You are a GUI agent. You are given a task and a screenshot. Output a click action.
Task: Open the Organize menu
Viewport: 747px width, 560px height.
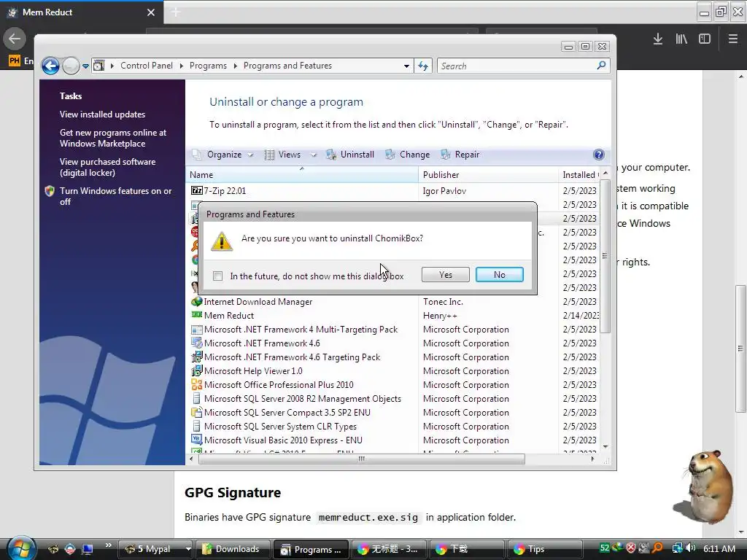pyautogui.click(x=224, y=155)
